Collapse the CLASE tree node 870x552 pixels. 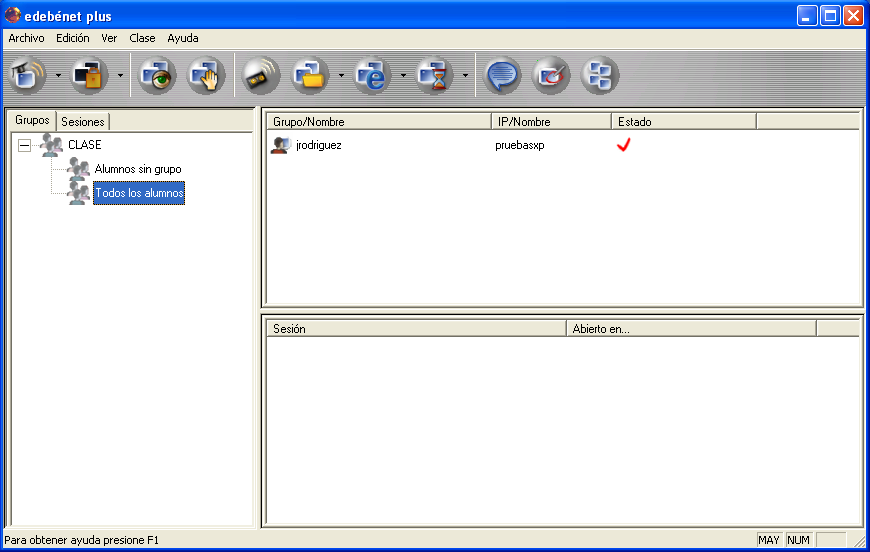point(24,146)
